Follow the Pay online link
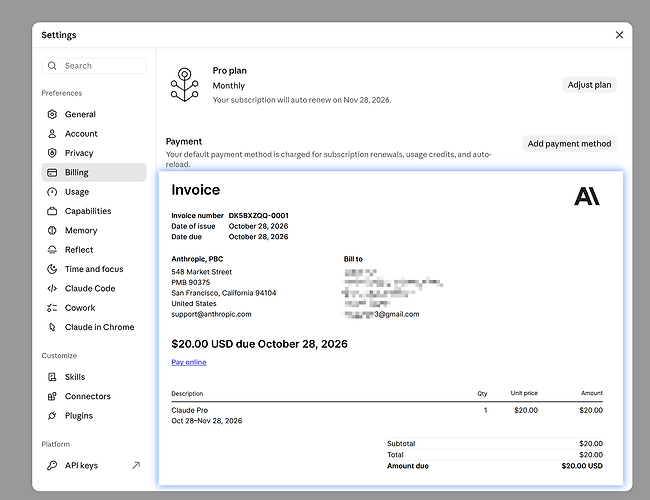 click(x=189, y=362)
